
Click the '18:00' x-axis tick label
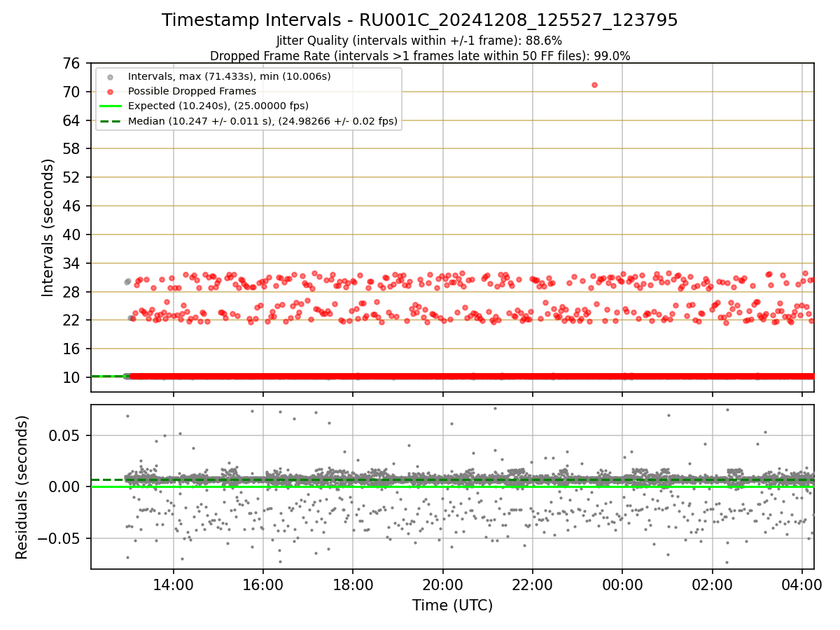[353, 584]
